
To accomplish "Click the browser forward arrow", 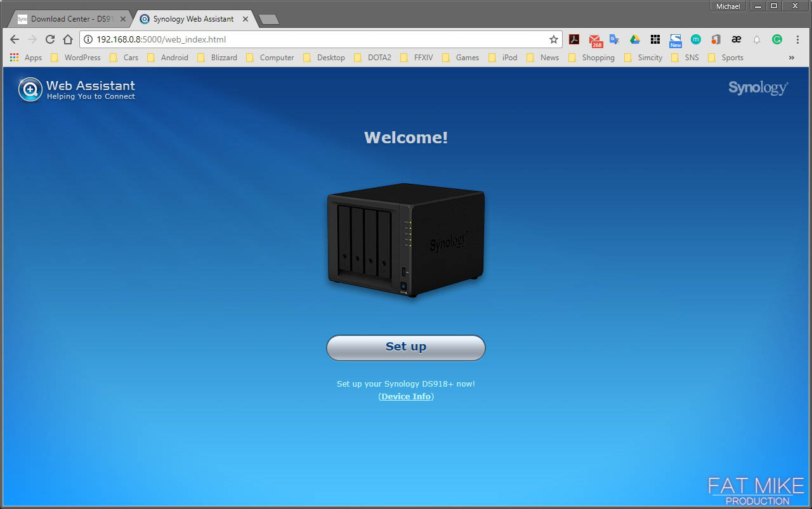I will (32, 39).
